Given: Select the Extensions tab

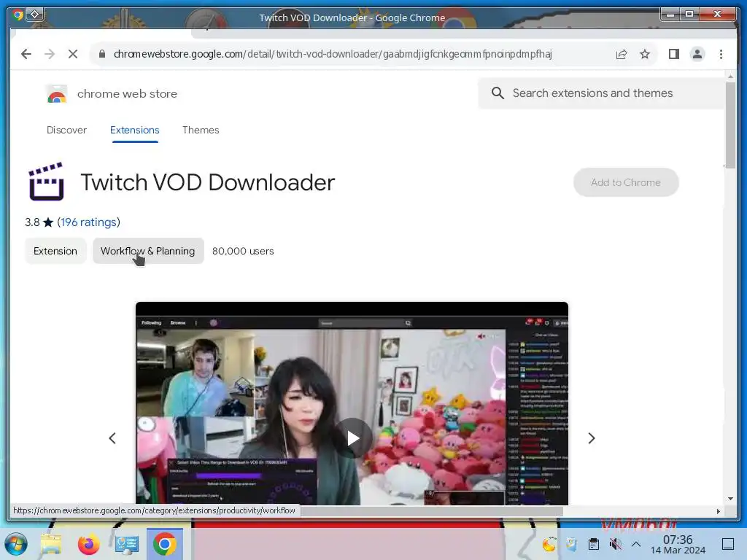Looking at the screenshot, I should (x=135, y=130).
